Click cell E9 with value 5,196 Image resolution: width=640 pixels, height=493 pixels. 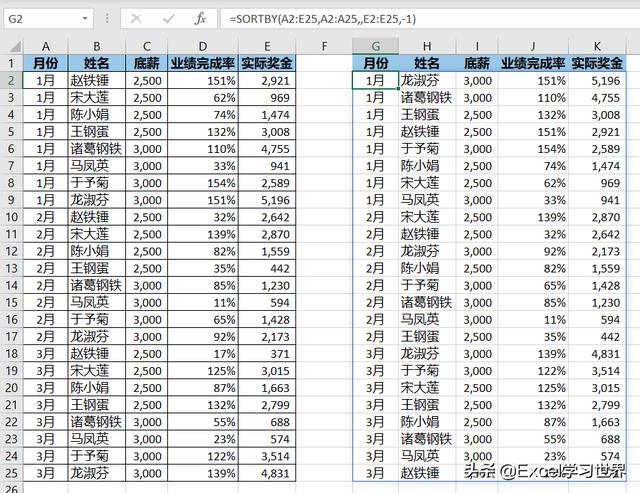(x=267, y=200)
